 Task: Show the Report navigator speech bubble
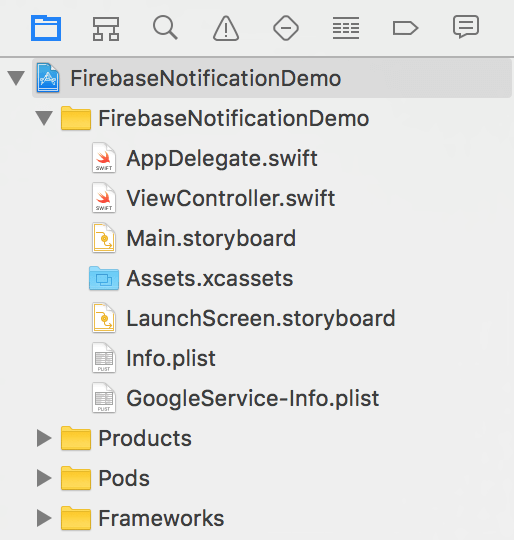(x=466, y=27)
